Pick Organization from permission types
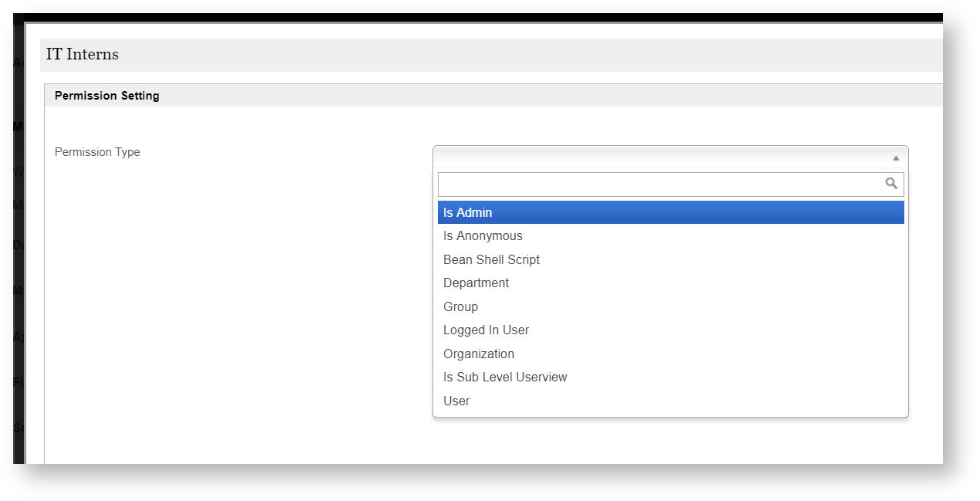980x501 pixels. coord(478,354)
